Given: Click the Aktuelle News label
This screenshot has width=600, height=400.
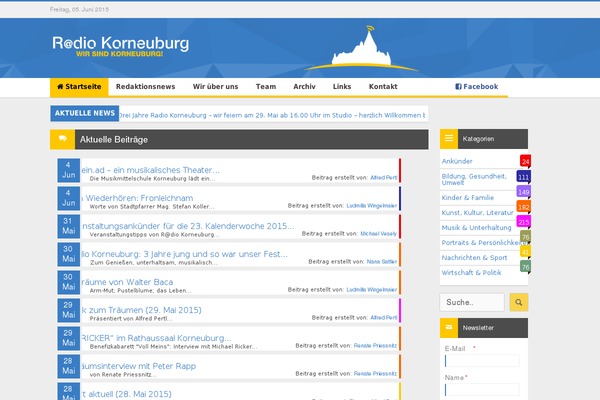Looking at the screenshot, I should pos(85,113).
